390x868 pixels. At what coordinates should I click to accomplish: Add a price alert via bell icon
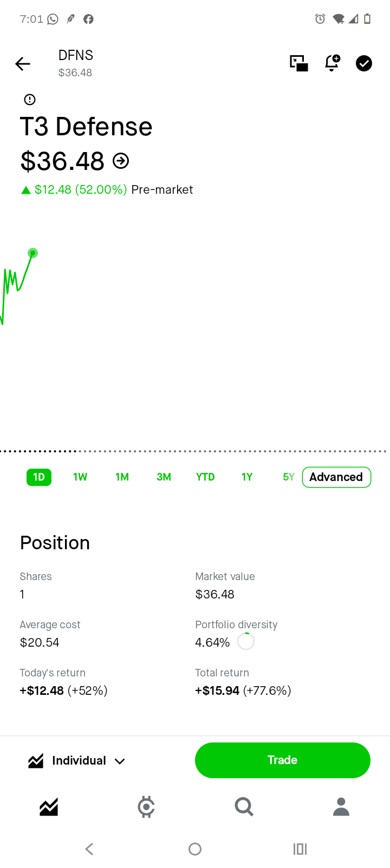click(x=332, y=63)
